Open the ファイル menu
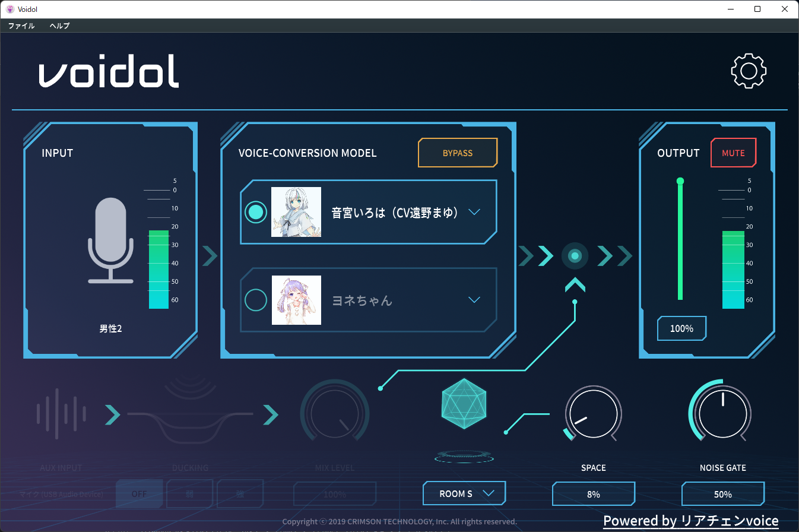Screen dimensions: 799x532 (x=21, y=26)
